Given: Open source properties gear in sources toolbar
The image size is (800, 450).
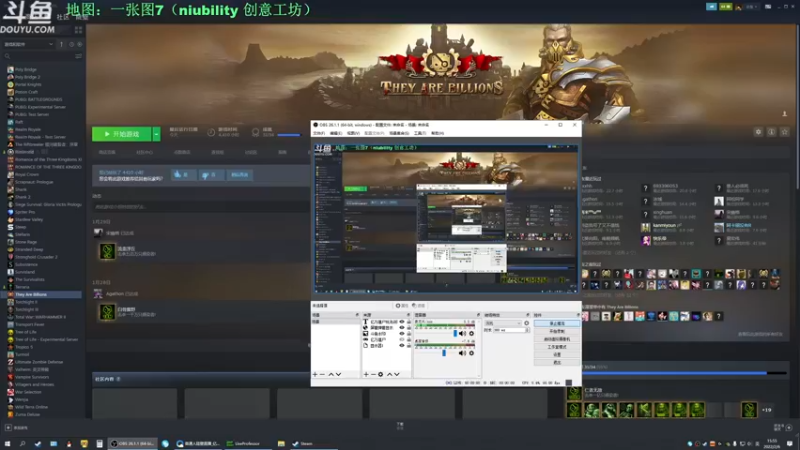Looking at the screenshot, I should click(381, 374).
